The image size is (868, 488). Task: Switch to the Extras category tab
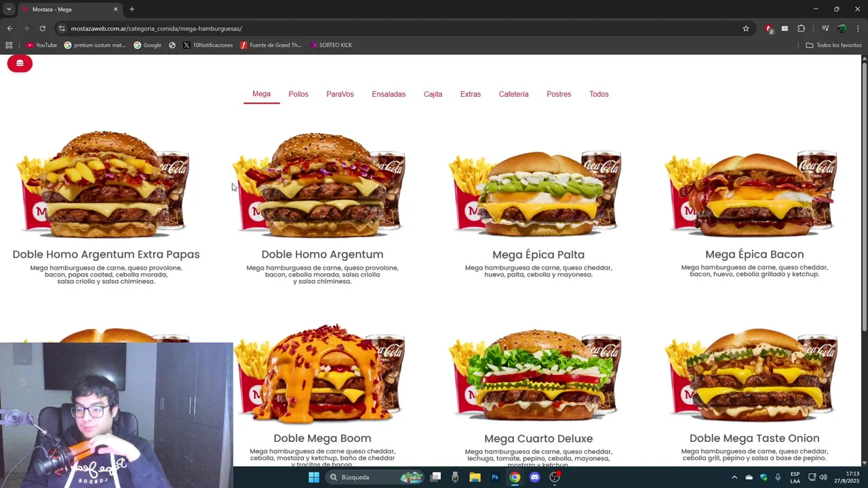click(x=470, y=94)
